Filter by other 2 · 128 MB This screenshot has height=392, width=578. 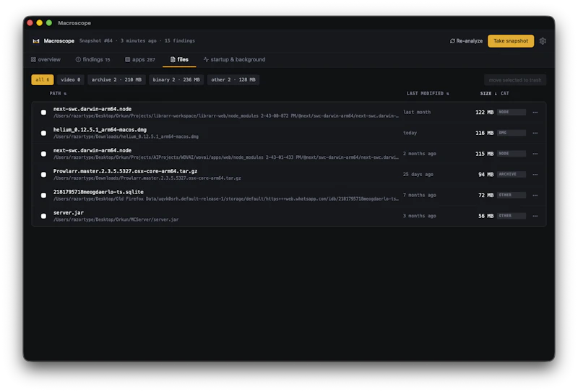233,79
